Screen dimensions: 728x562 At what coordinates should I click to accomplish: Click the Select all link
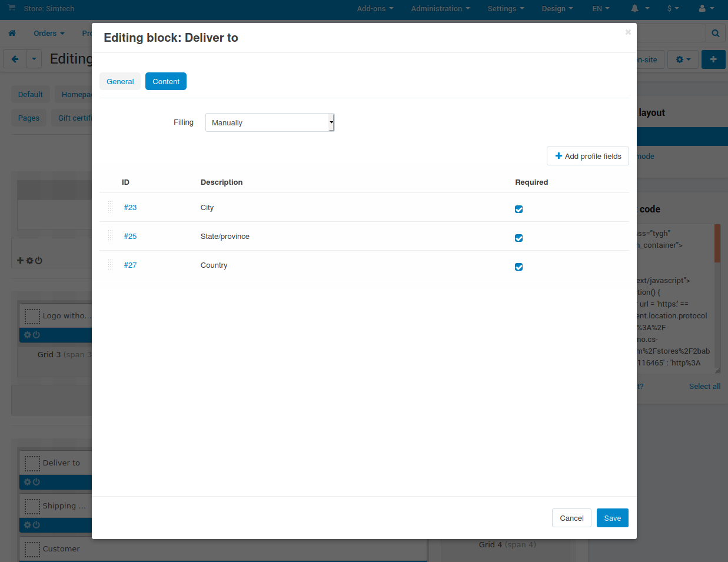[x=704, y=386]
